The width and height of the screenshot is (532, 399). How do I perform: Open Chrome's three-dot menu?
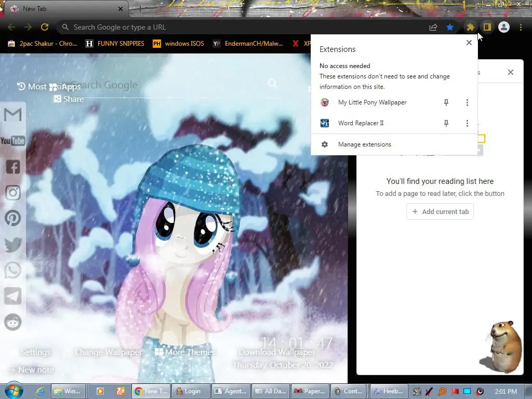(521, 27)
